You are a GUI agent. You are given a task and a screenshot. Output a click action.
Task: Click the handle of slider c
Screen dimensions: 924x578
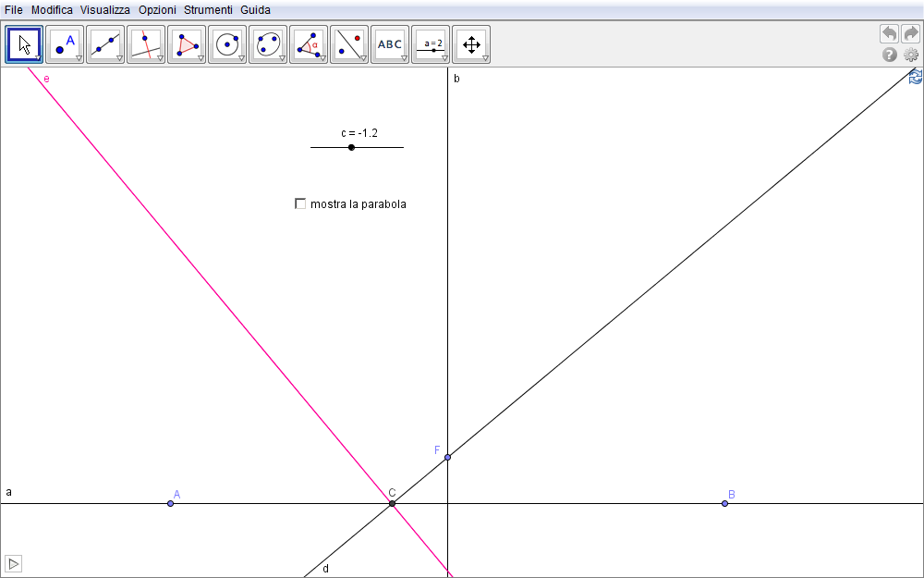pyautogui.click(x=351, y=147)
